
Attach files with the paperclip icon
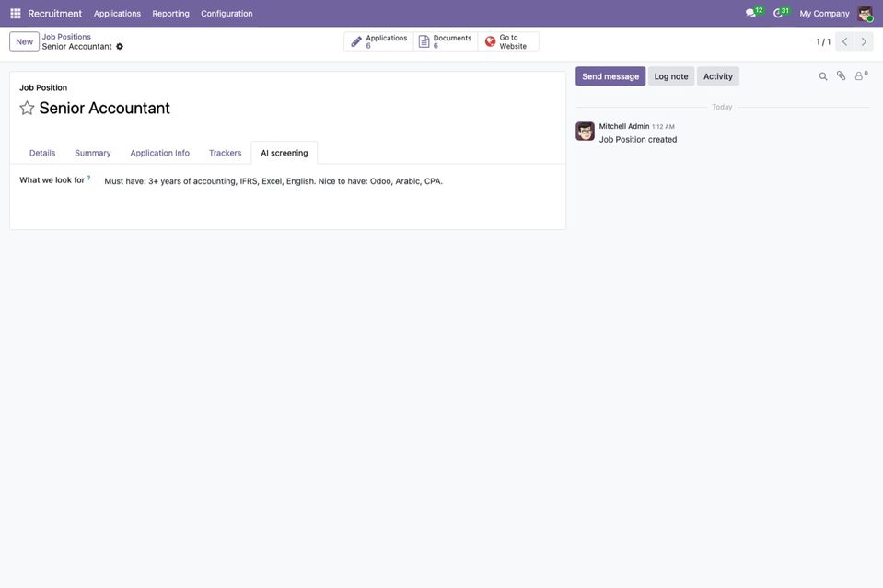(841, 76)
